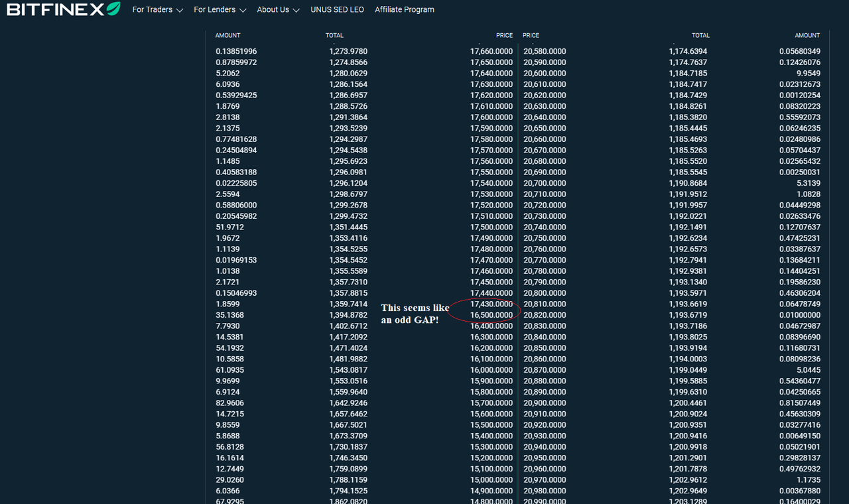Viewport: 849px width, 504px height.
Task: Select bid price 15,500.0000
Action: 491,425
